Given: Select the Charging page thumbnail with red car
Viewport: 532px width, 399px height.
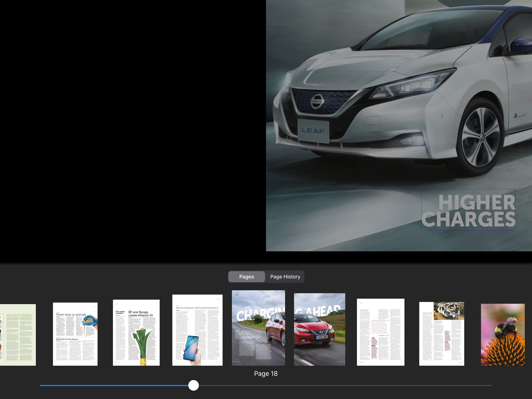Looking at the screenshot, I should (259, 328).
